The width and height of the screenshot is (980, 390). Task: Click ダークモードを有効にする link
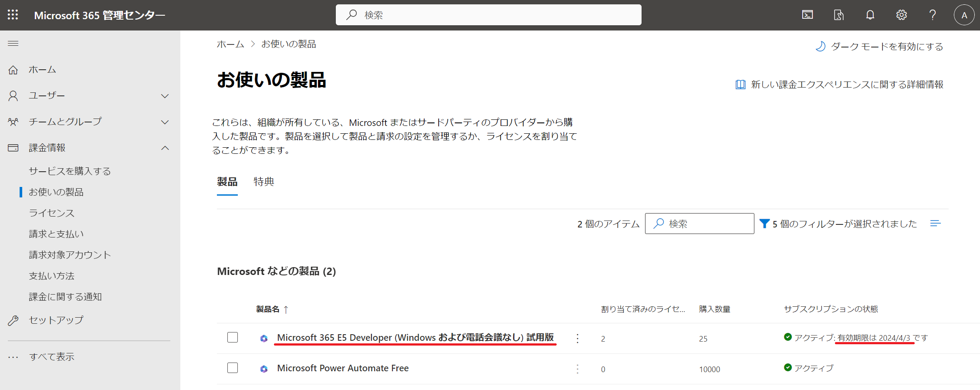tap(887, 47)
